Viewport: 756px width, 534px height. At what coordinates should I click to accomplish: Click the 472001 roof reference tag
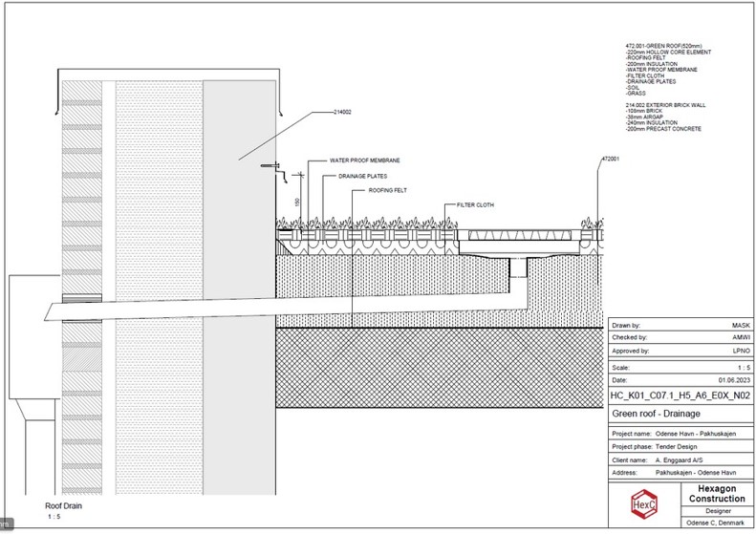click(x=610, y=159)
